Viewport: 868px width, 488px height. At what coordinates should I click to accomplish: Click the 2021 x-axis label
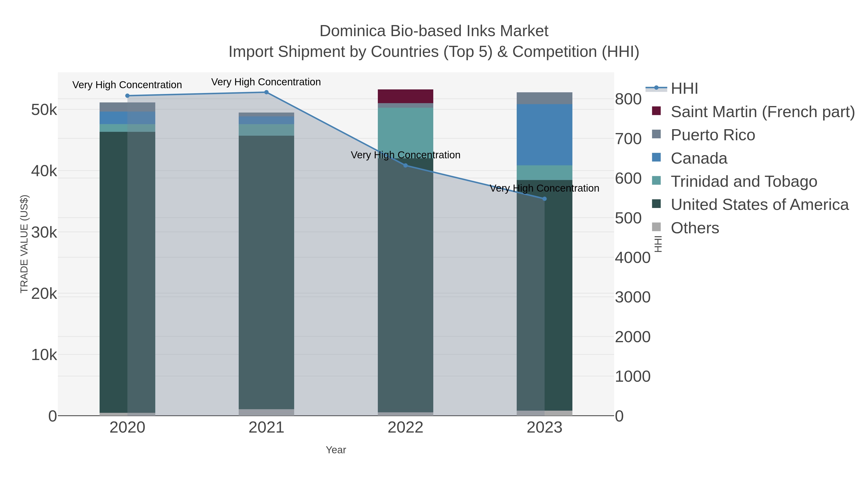coord(266,428)
